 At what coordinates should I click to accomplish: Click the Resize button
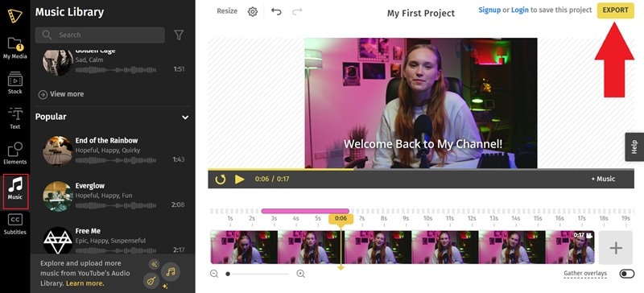pyautogui.click(x=227, y=11)
